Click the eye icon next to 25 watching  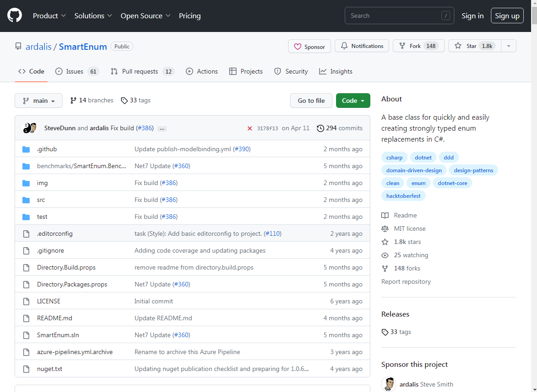tap(385, 255)
